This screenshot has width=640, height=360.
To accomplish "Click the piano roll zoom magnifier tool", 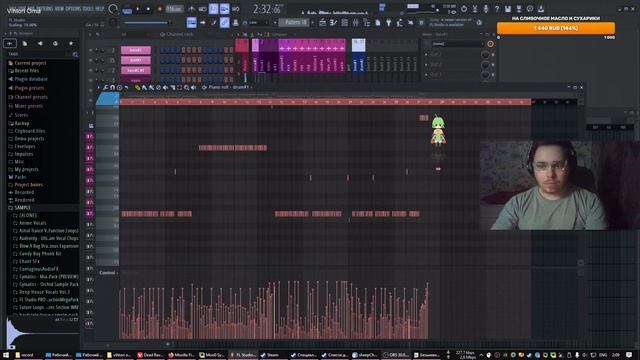I will (x=187, y=87).
